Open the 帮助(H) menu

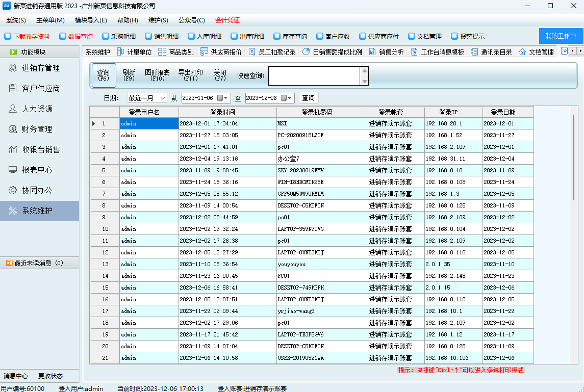(128, 20)
